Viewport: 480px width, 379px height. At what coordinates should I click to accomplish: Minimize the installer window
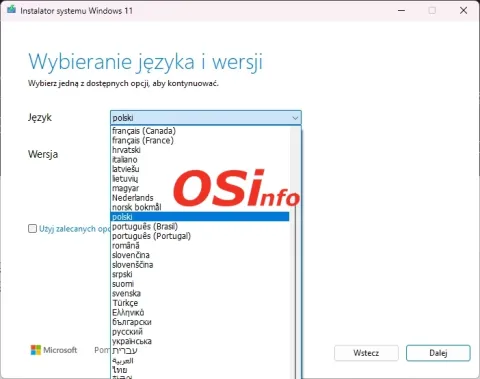402,10
